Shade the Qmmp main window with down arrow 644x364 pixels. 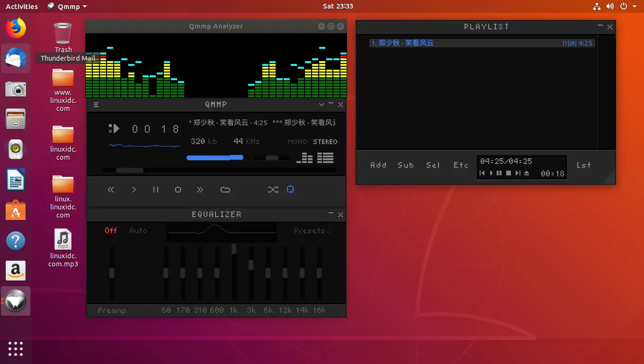(322, 105)
